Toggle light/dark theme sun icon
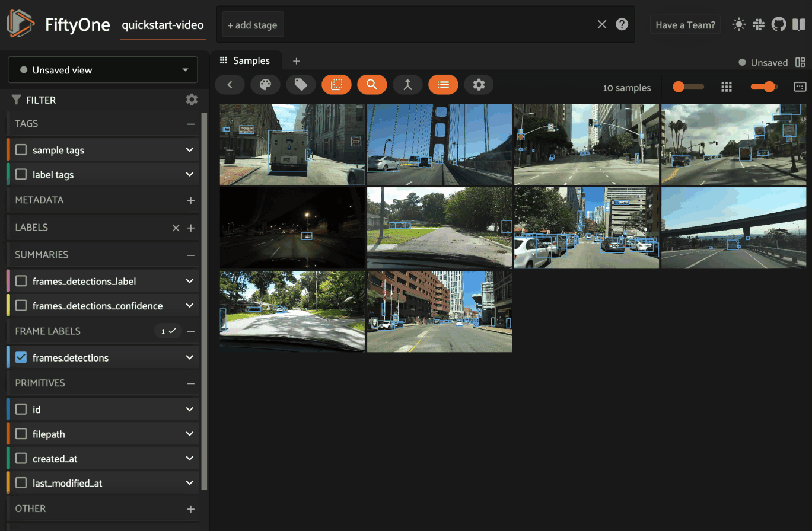The height and width of the screenshot is (531, 812). pos(738,24)
